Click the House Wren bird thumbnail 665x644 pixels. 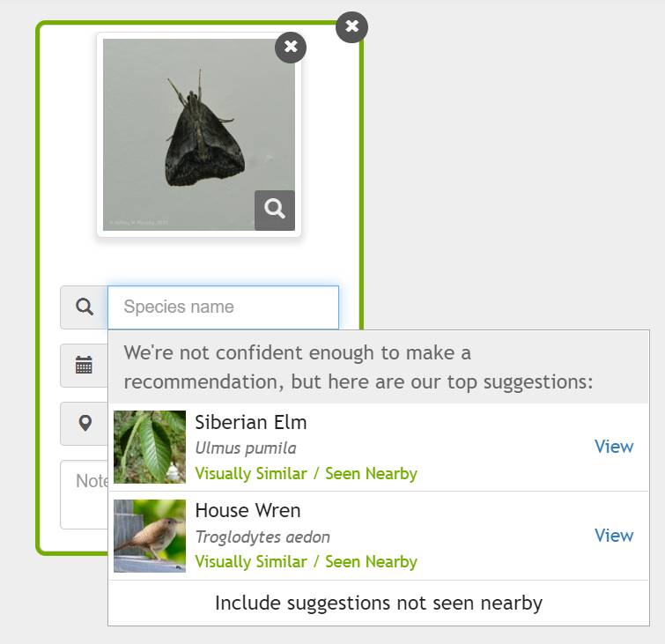[150, 536]
